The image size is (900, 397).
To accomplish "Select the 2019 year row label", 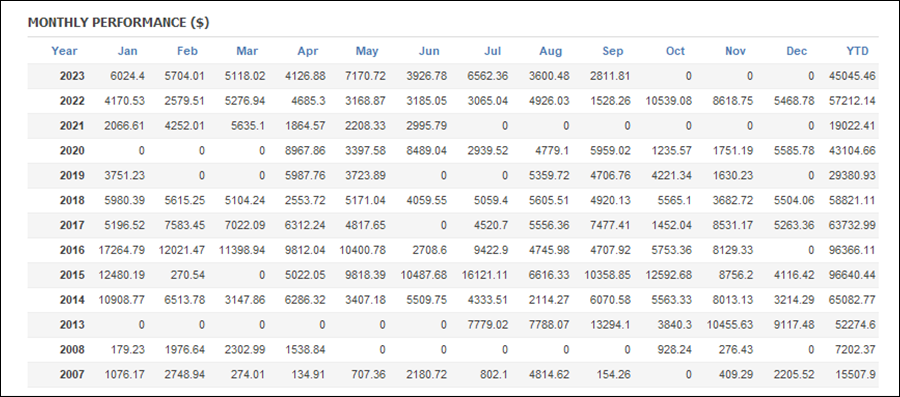I will coord(72,176).
